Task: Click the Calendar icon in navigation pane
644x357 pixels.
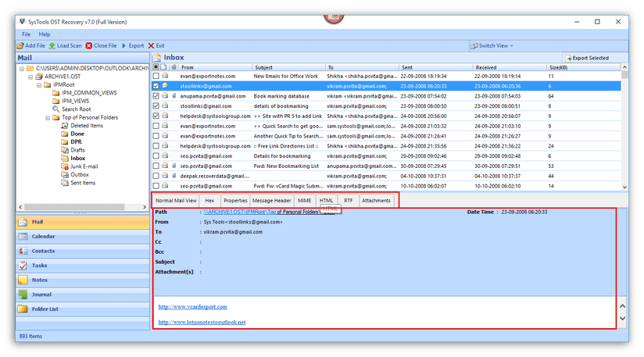Action: tap(23, 237)
